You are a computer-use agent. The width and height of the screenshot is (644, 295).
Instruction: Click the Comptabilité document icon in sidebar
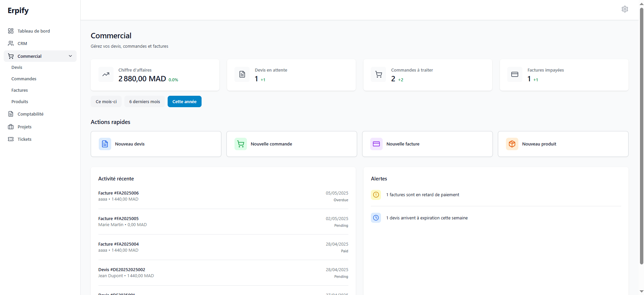tap(11, 114)
